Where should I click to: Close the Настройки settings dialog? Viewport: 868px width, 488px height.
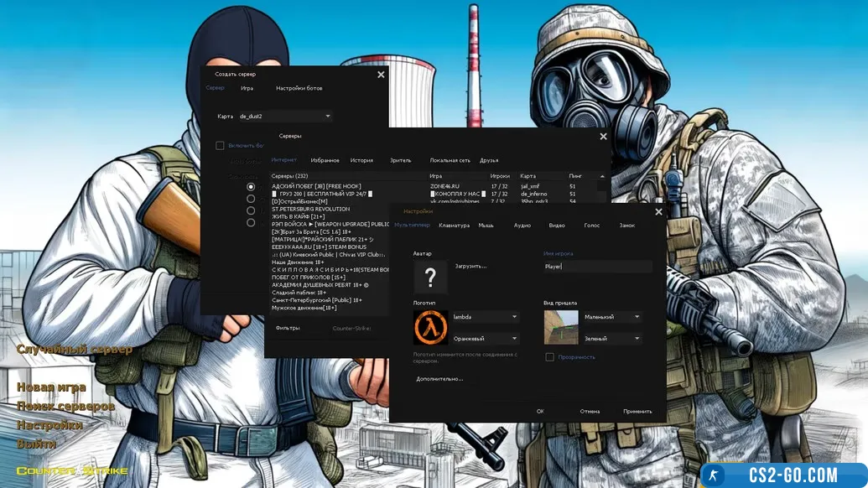point(658,212)
